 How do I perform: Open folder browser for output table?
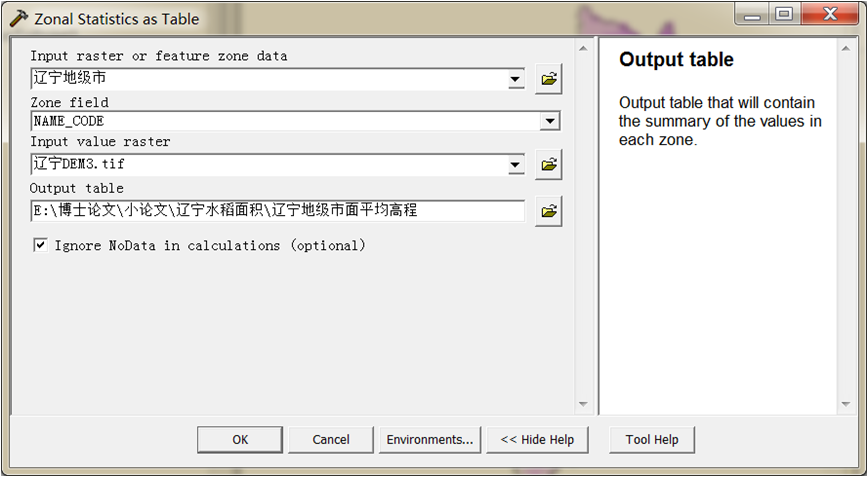pyautogui.click(x=548, y=211)
